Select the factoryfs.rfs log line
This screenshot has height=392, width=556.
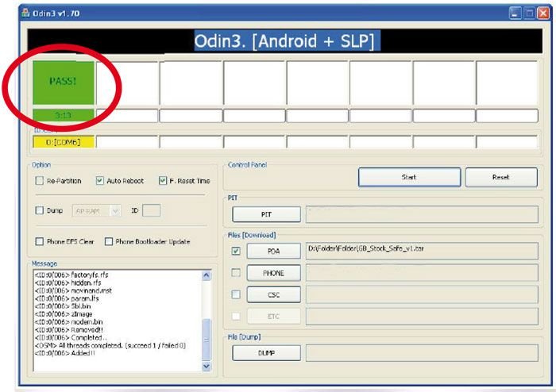click(71, 275)
